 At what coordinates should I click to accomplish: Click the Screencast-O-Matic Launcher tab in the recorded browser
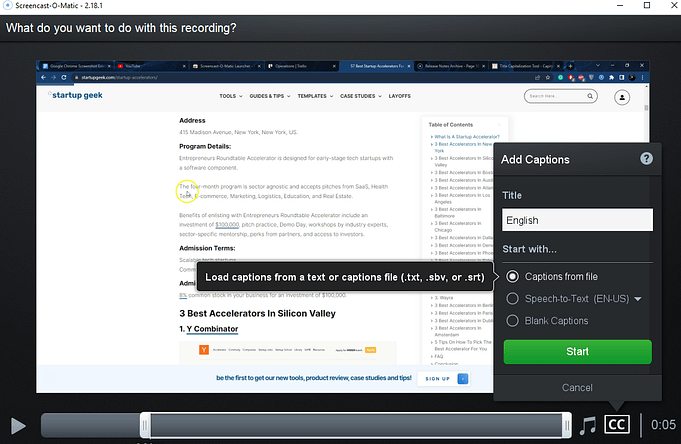226,66
